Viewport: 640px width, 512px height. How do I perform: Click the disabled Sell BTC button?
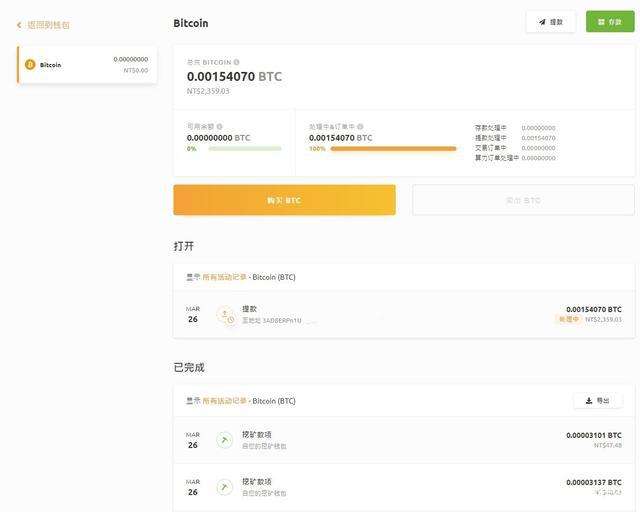(524, 200)
